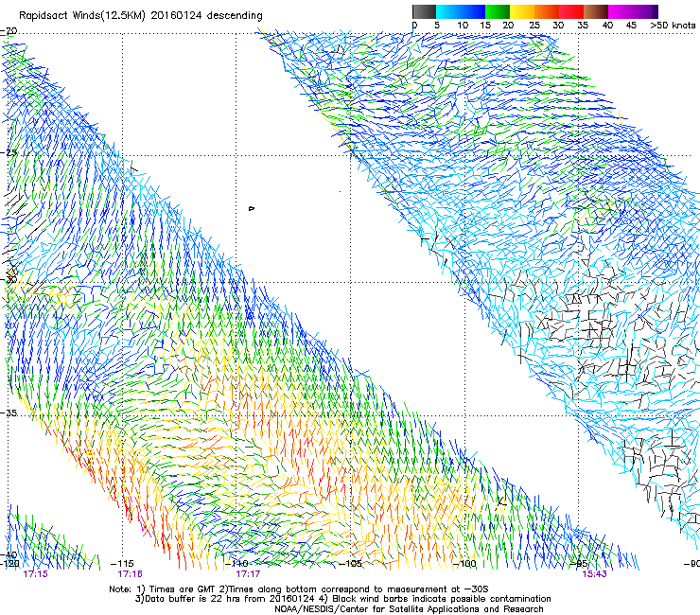Click the red 30-35 knots legend swatch
Screen dimensions: 700x615
571,11
